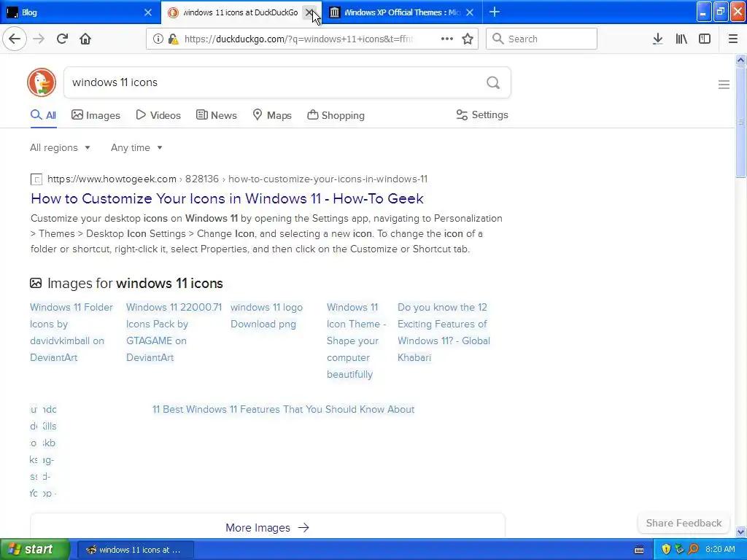
Task: Open page actions three-dot menu
Action: [447, 39]
